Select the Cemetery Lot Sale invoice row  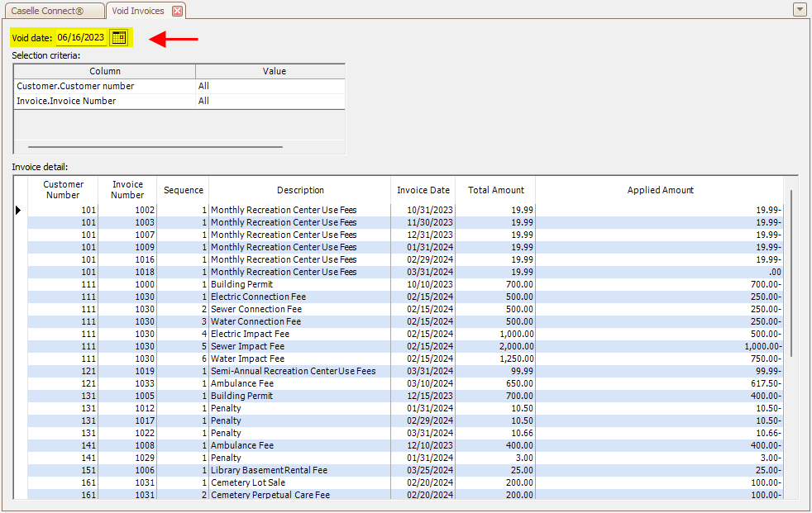coord(248,482)
